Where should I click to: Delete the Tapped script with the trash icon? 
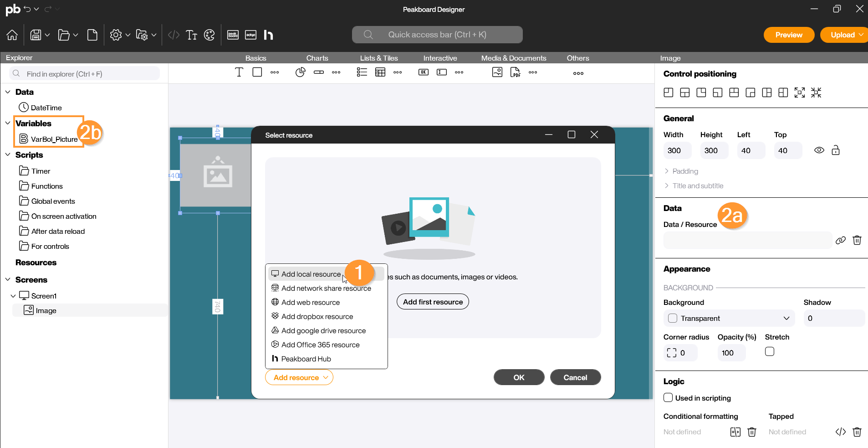coord(857,432)
